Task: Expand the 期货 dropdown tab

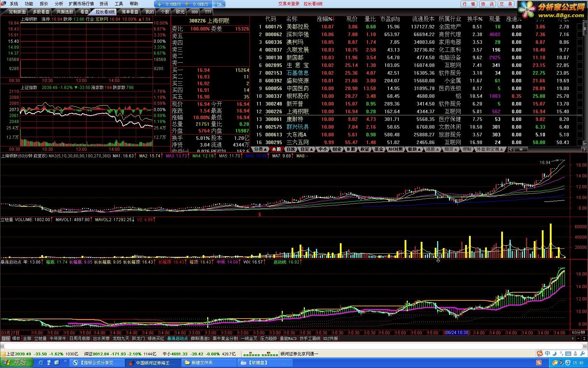Action: (451, 149)
